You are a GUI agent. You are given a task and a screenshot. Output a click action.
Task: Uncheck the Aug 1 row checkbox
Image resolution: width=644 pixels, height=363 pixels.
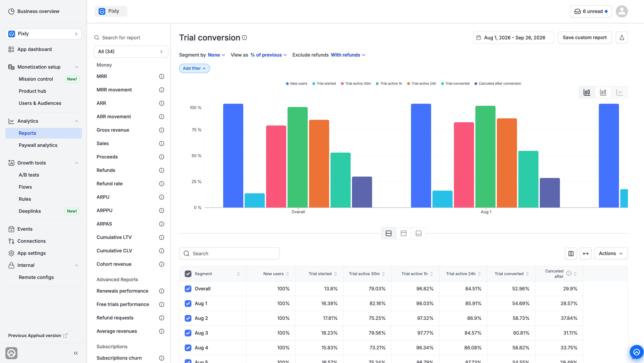click(188, 303)
